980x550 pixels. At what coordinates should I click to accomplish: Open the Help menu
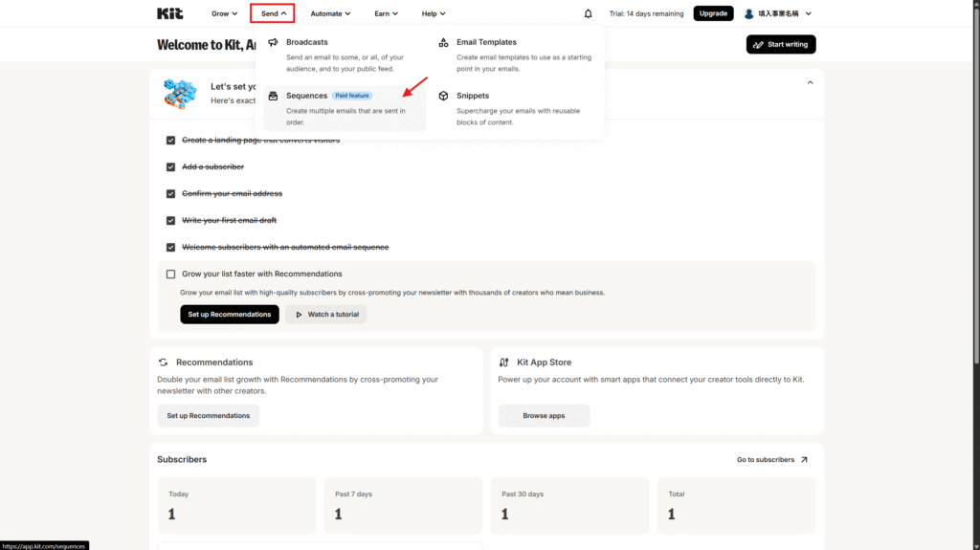coord(434,13)
